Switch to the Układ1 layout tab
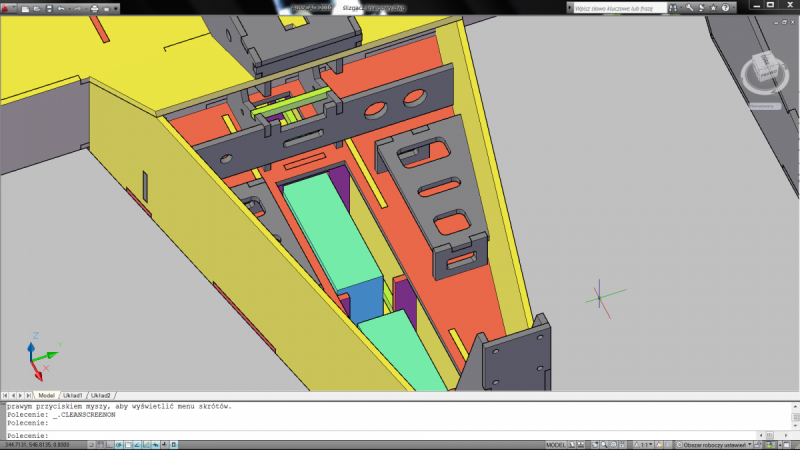The image size is (800, 450). [x=71, y=395]
